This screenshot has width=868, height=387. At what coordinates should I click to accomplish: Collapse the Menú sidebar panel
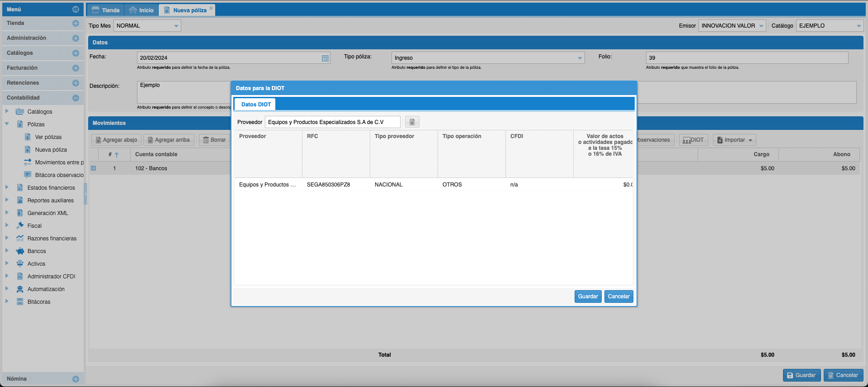(x=75, y=10)
